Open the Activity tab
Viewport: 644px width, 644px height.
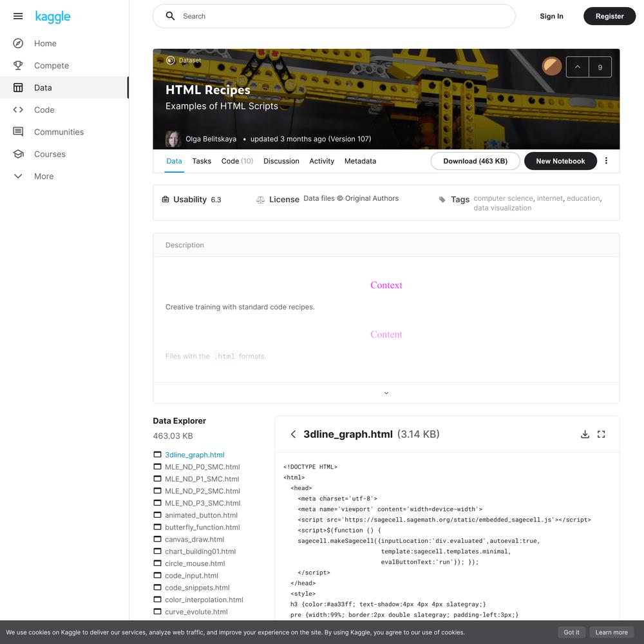(x=321, y=161)
